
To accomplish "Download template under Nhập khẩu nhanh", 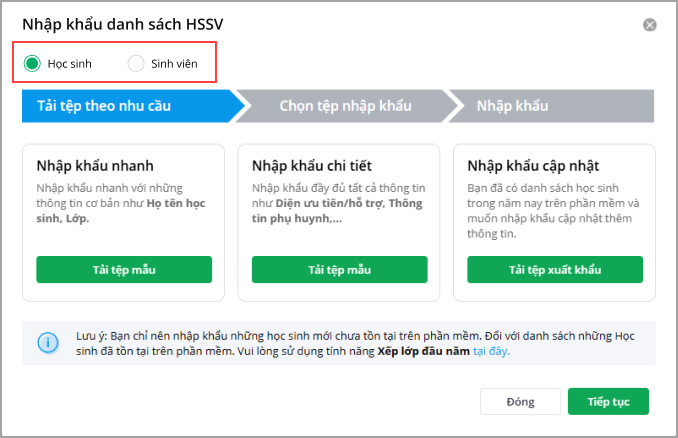I will pos(124,270).
